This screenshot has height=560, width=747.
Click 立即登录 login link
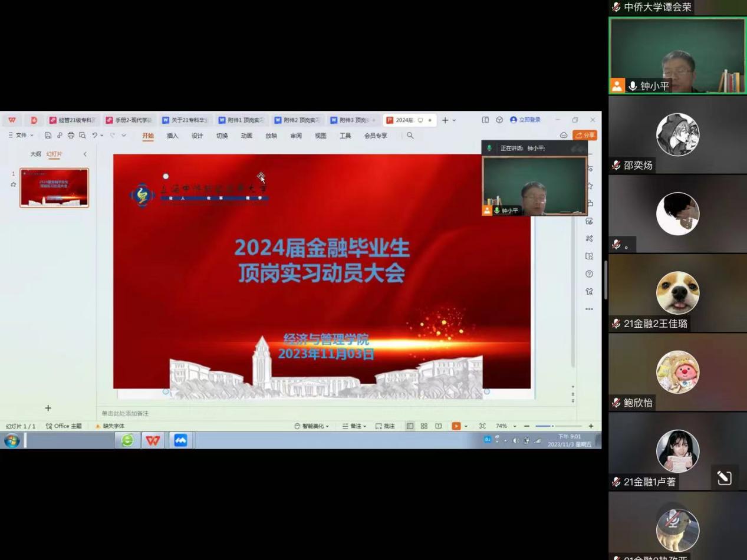coord(525,120)
